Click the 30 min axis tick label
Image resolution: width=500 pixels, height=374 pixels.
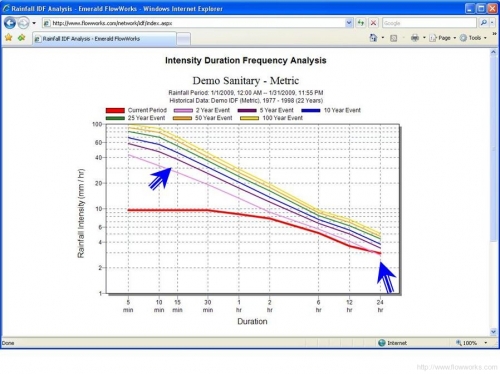(208, 306)
